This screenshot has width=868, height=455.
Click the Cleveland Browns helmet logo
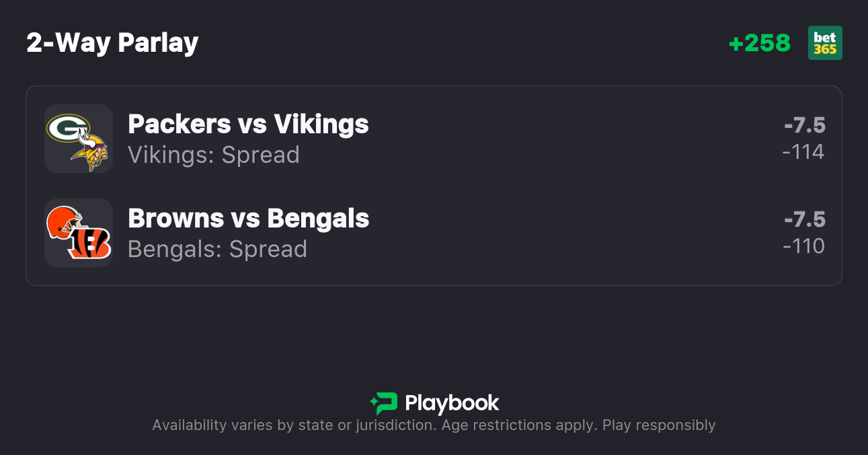65,223
